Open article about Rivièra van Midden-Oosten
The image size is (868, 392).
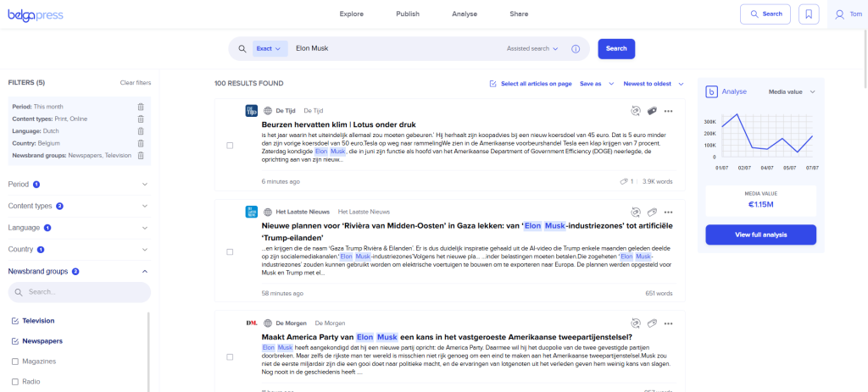pyautogui.click(x=467, y=232)
